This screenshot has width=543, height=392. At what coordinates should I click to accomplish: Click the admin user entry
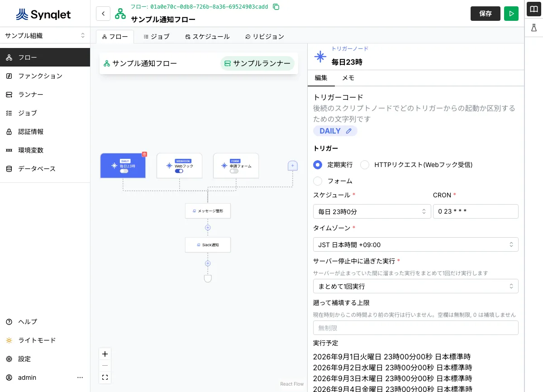pos(27,378)
